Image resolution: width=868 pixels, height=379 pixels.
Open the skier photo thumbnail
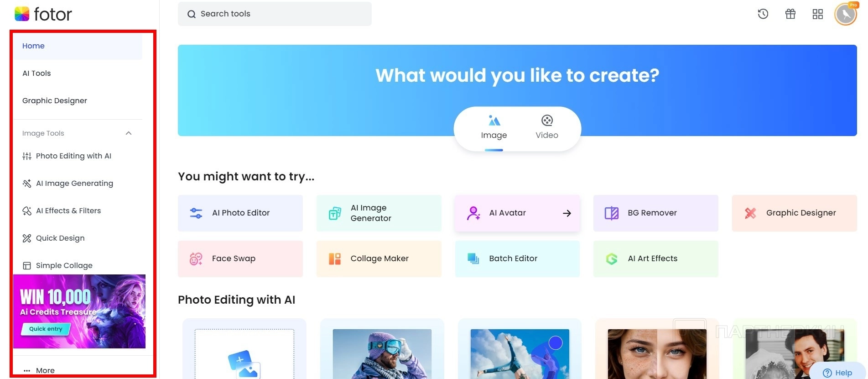[x=382, y=354]
